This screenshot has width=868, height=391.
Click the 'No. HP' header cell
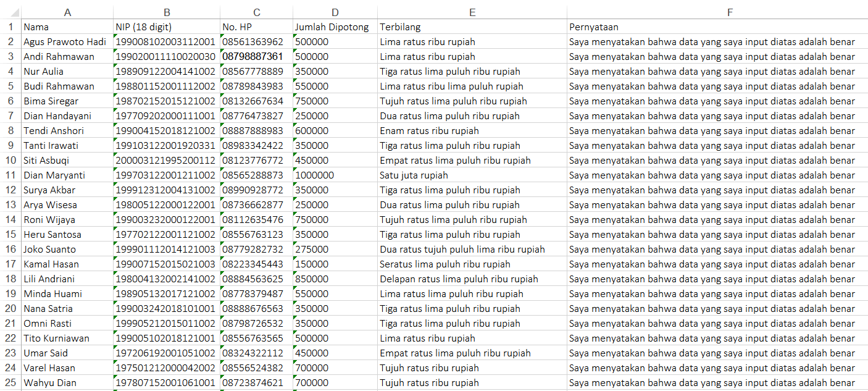tap(256, 27)
